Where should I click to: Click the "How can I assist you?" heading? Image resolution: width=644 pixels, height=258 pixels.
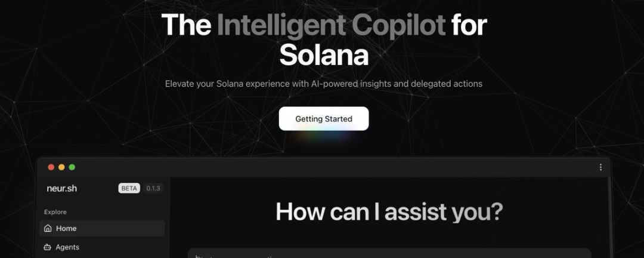click(x=389, y=212)
